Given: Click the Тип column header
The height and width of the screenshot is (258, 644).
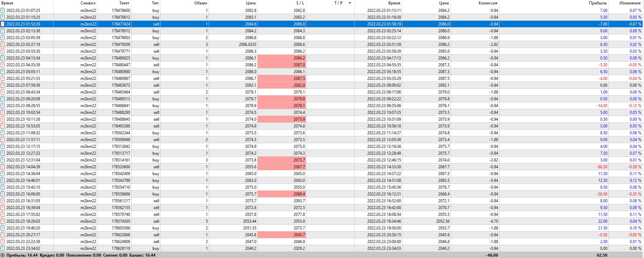Looking at the screenshot, I should pyautogui.click(x=155, y=3).
